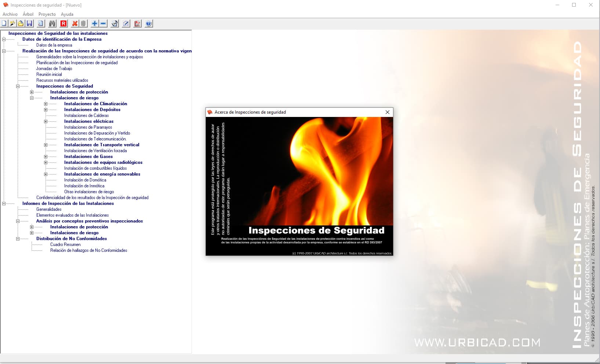This screenshot has height=364, width=600.
Task: Click the blue plus expand icon
Action: 95,23
